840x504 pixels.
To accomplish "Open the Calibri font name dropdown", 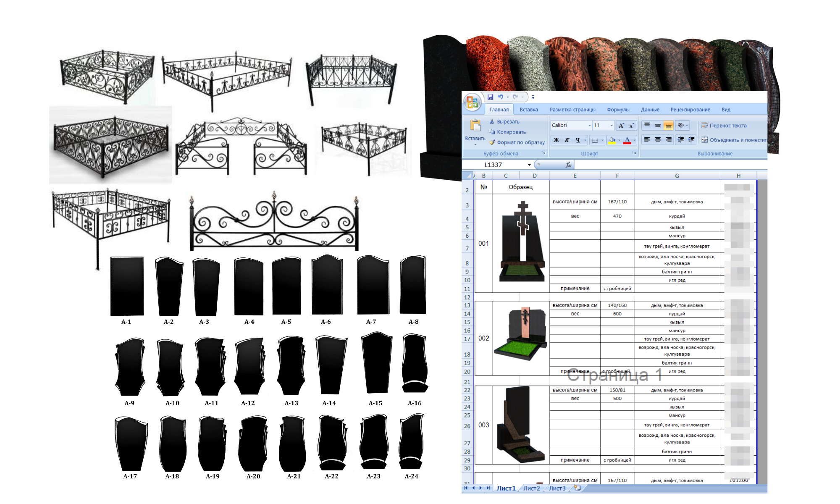I will click(x=590, y=126).
